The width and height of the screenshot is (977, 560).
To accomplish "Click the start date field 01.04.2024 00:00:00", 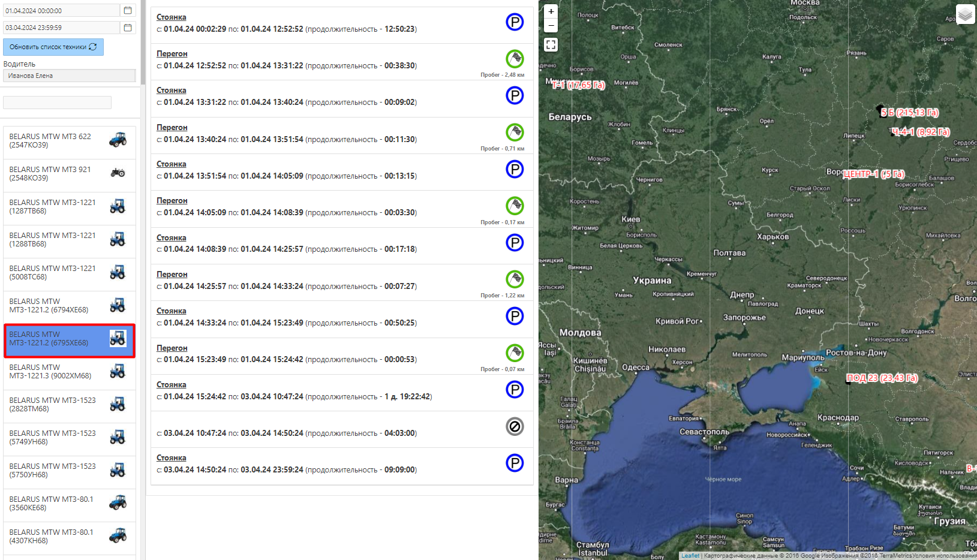I will [61, 11].
